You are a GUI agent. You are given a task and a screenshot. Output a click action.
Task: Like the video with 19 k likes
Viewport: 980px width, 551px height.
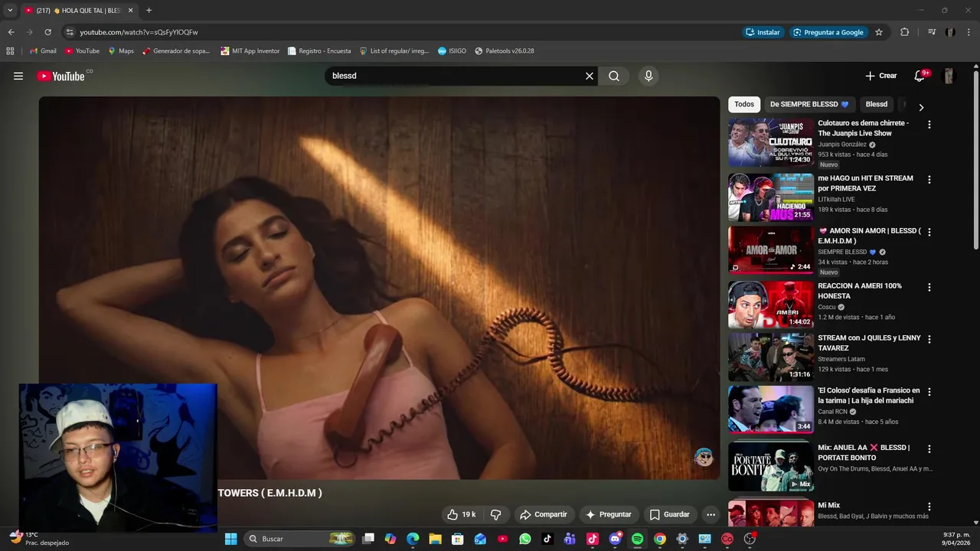click(462, 514)
